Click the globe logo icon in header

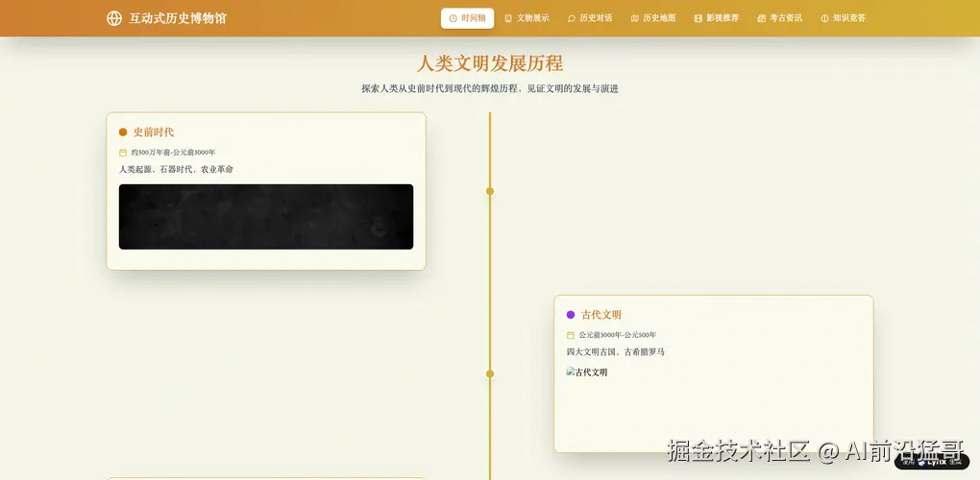tap(114, 18)
